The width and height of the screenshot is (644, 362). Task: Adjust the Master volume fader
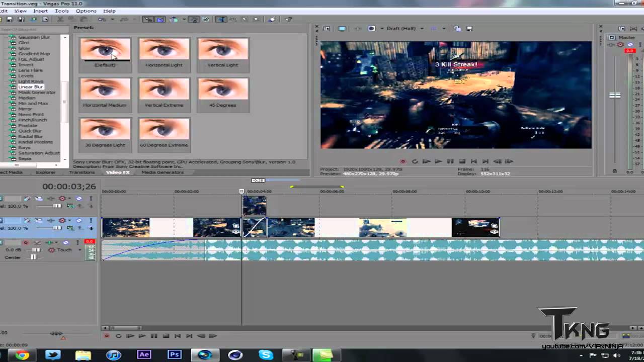pyautogui.click(x=615, y=95)
